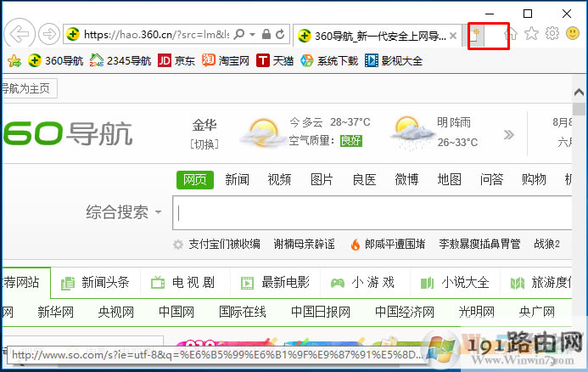Click the vertical scrollbar up arrow
This screenshot has width=588, height=372.
(579, 92)
